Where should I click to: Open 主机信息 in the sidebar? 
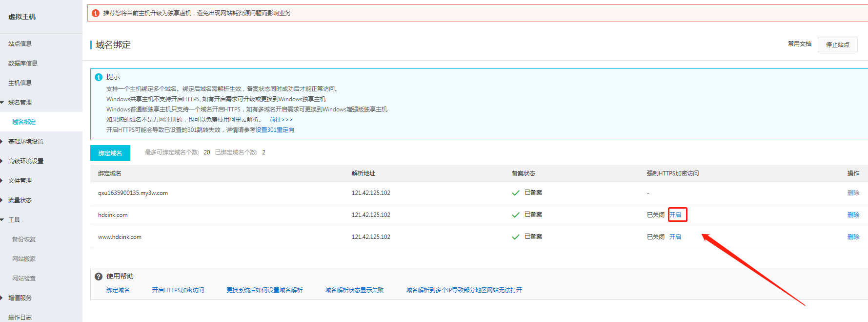pos(20,83)
